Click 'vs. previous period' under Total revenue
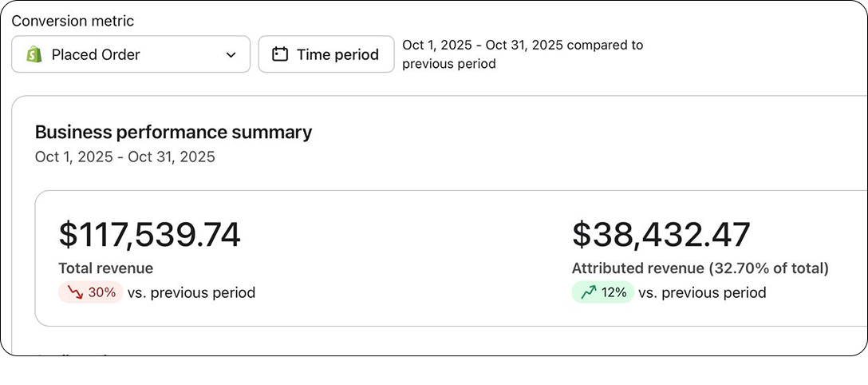This screenshot has width=868, height=385. 191,292
